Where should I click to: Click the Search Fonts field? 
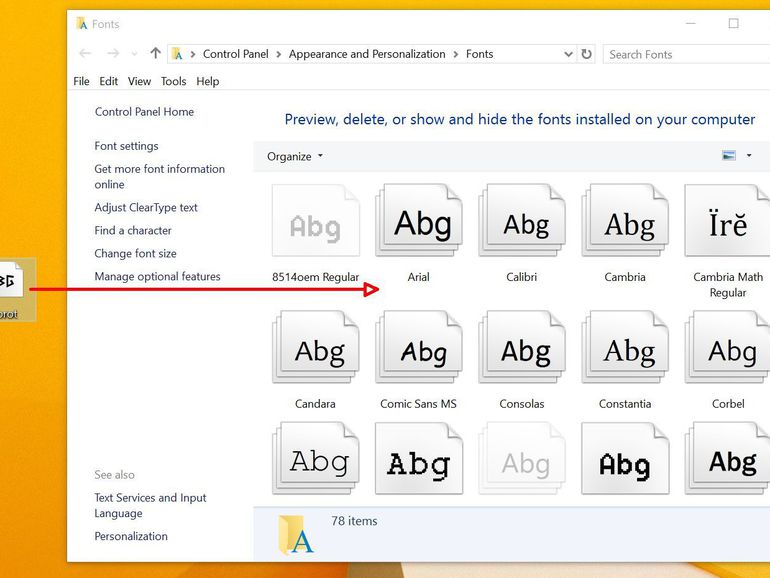pos(686,54)
